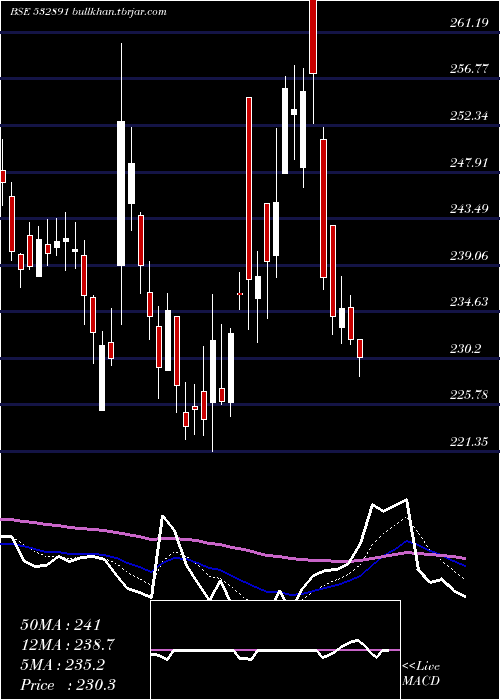Click the tallest red candle at chart top
The image size is (500, 700).
(313, 37)
